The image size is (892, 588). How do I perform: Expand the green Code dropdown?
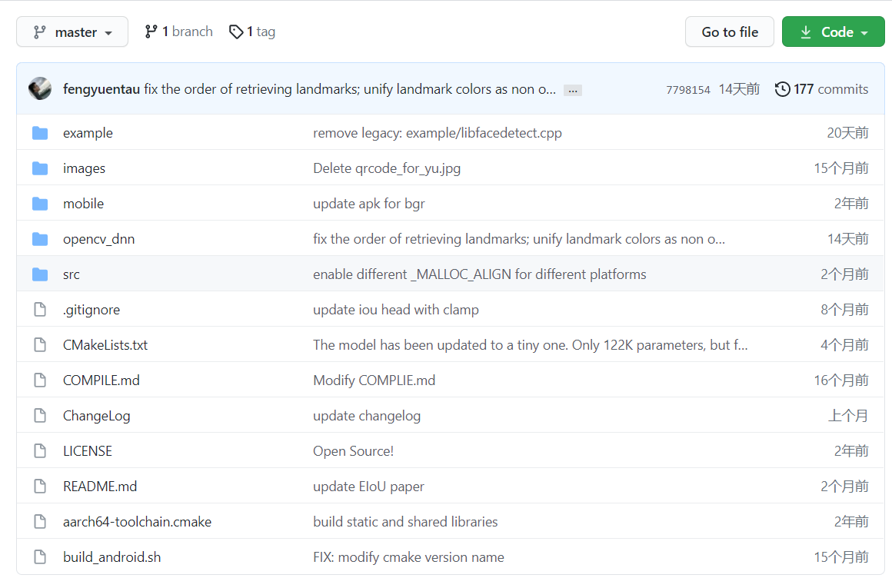pos(833,32)
